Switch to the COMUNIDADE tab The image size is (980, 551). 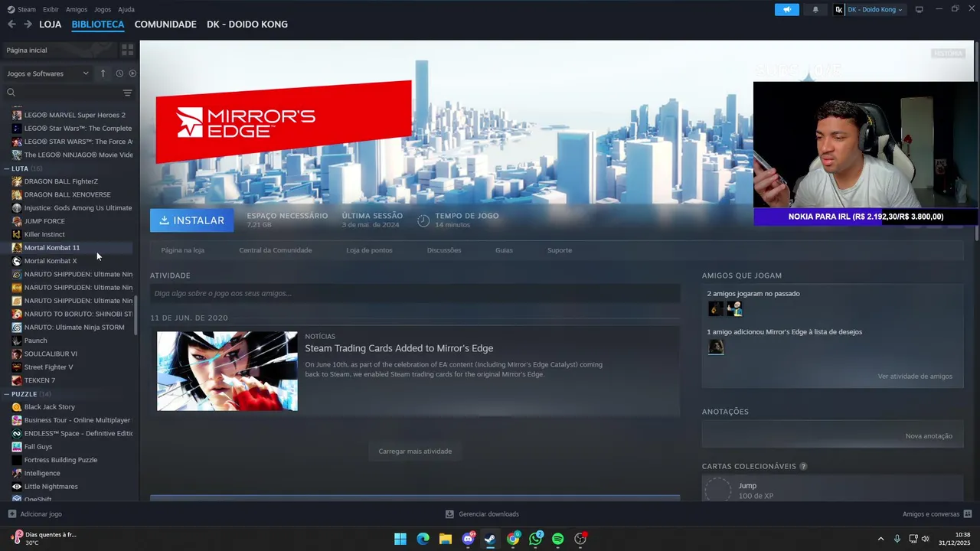(x=165, y=24)
